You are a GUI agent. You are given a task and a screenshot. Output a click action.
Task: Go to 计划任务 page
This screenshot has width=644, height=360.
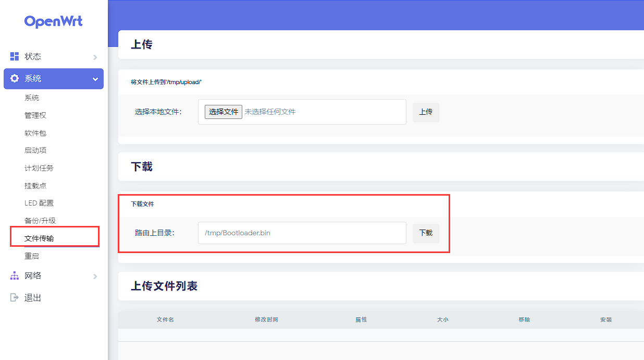point(39,168)
